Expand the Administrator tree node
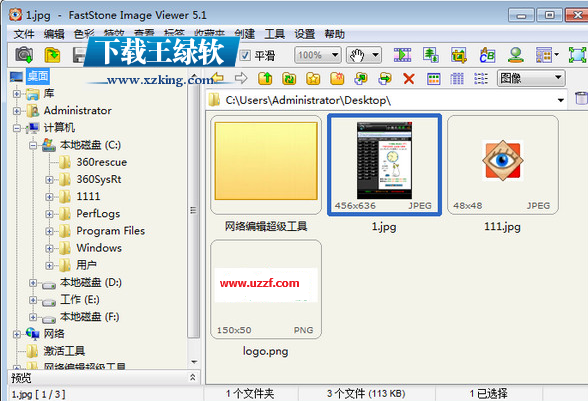 click(x=16, y=111)
